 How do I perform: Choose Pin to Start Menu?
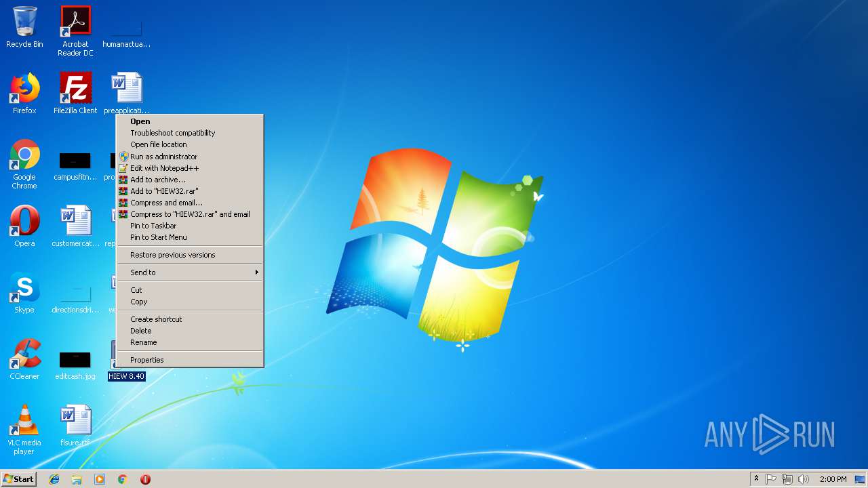tap(190, 237)
